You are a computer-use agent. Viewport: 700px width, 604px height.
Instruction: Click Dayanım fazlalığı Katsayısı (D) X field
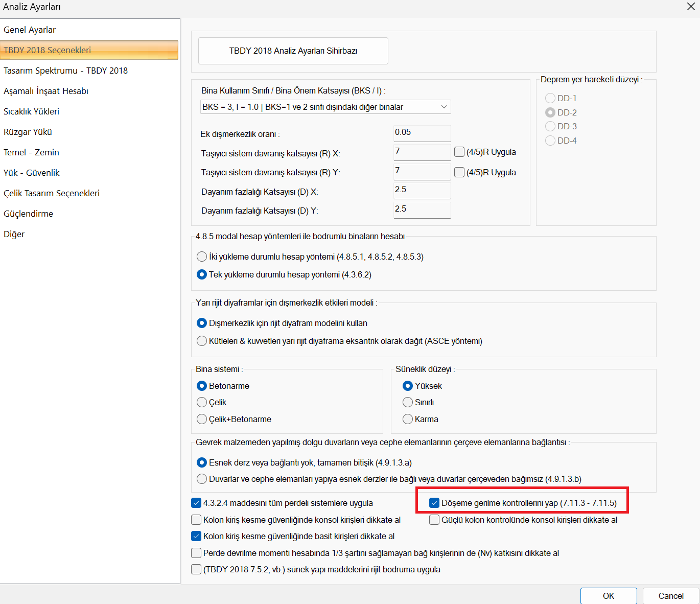[x=422, y=190]
